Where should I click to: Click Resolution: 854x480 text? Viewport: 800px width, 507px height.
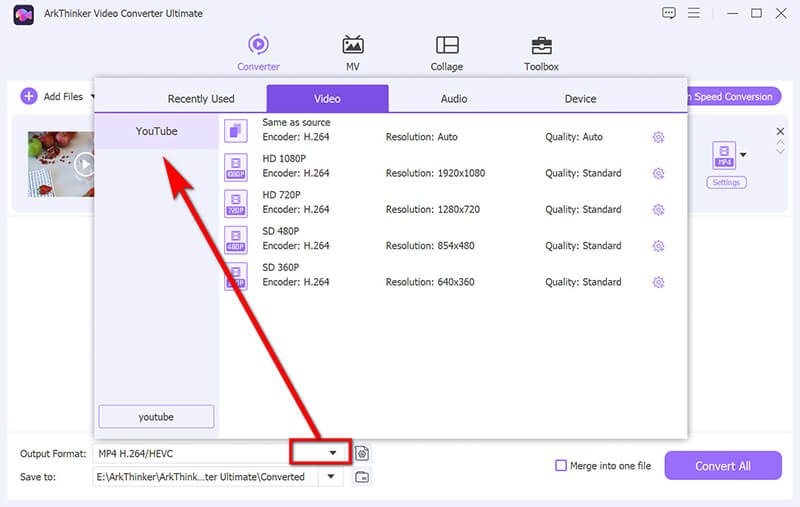(x=430, y=246)
